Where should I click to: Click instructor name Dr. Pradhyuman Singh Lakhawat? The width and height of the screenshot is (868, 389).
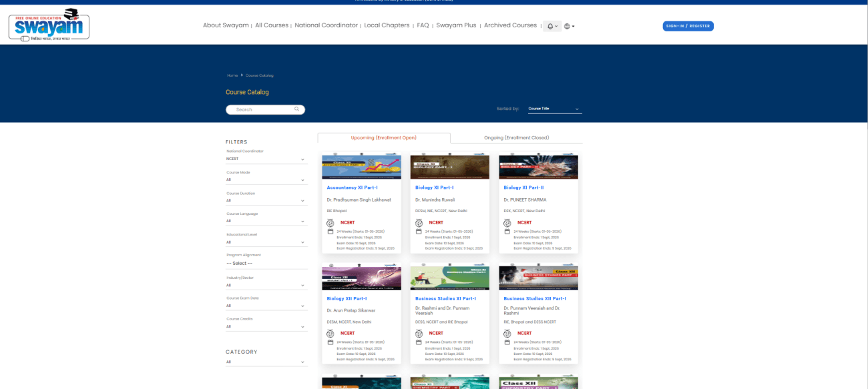[359, 200]
